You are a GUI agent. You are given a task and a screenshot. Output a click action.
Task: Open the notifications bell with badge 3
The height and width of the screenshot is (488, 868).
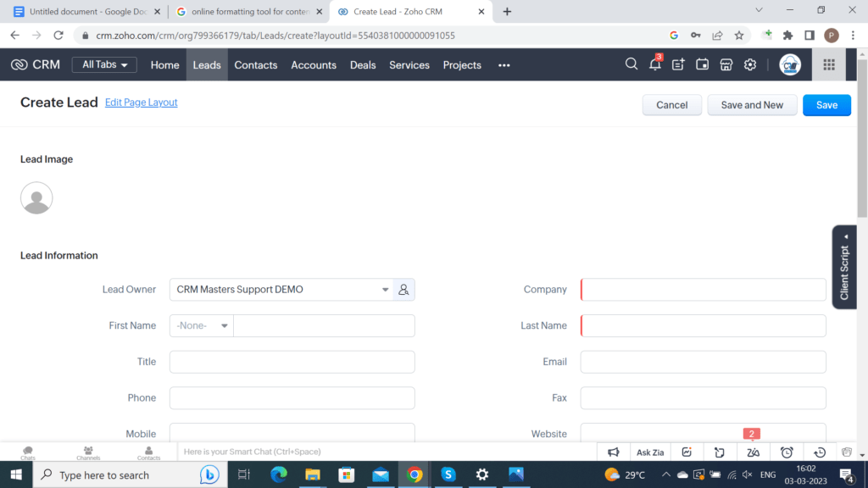pos(654,64)
